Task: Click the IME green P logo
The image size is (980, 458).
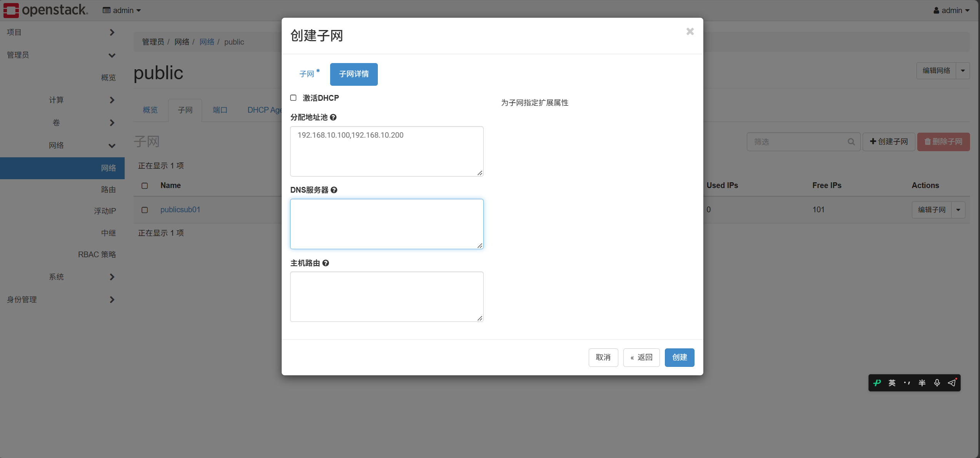Action: tap(877, 383)
